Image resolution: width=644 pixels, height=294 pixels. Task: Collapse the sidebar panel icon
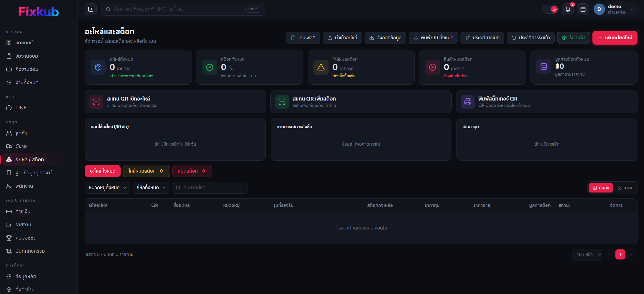click(91, 9)
